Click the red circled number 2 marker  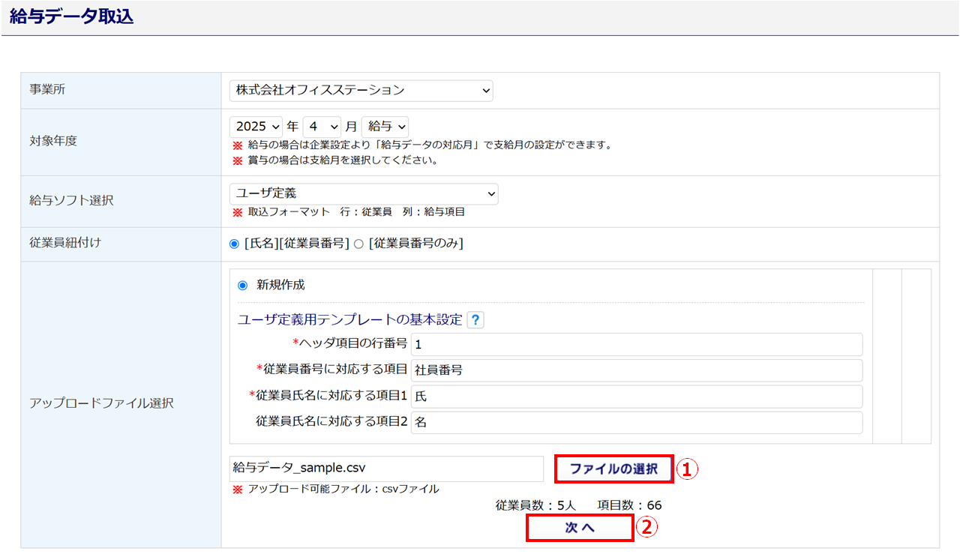(x=646, y=527)
